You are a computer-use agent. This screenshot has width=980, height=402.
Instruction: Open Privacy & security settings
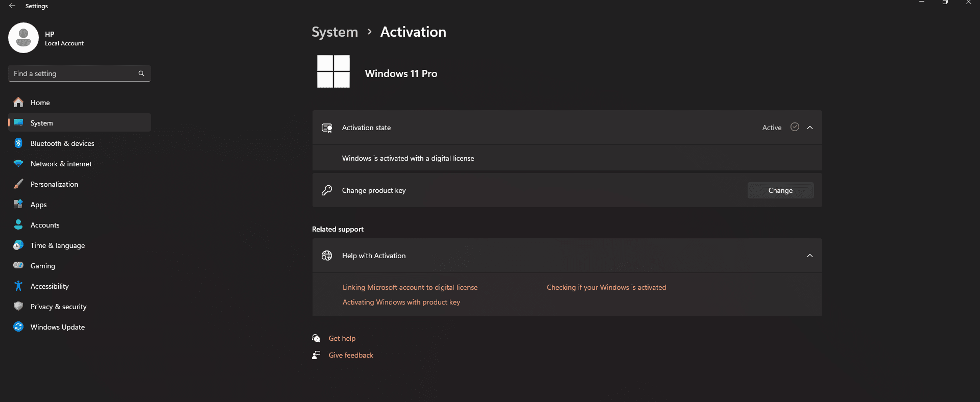click(80, 307)
